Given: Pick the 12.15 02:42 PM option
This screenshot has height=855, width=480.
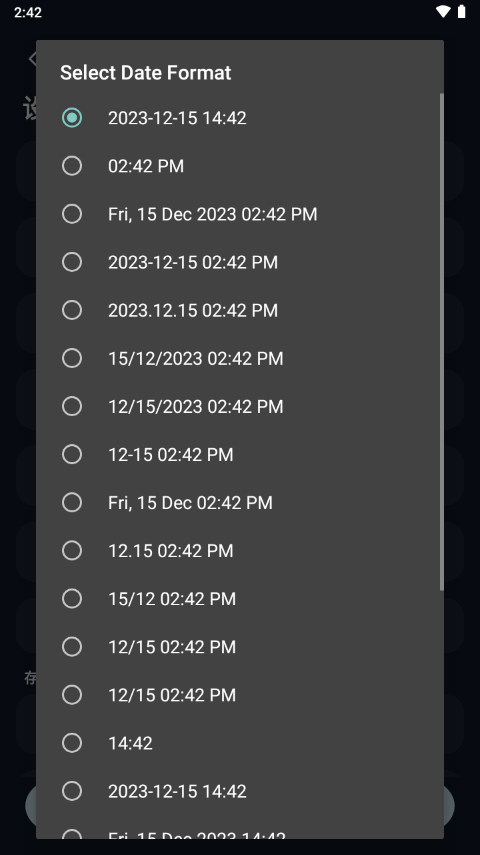Looking at the screenshot, I should 239,550.
